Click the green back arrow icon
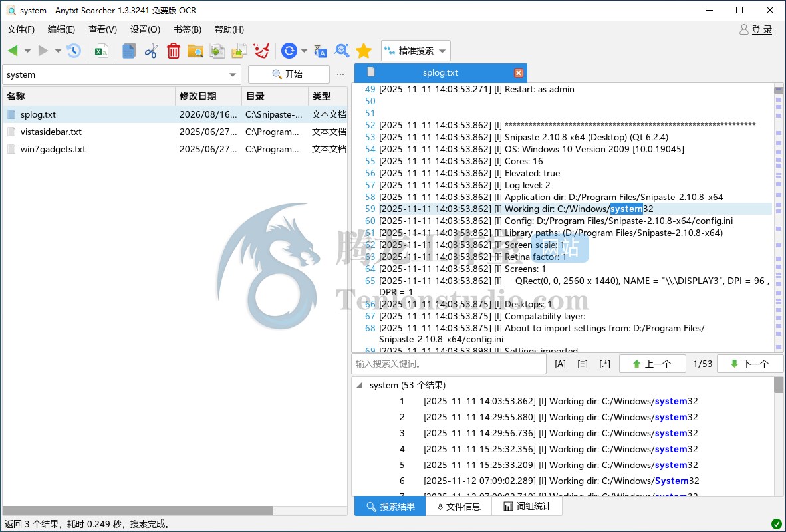The width and height of the screenshot is (786, 532). click(13, 51)
